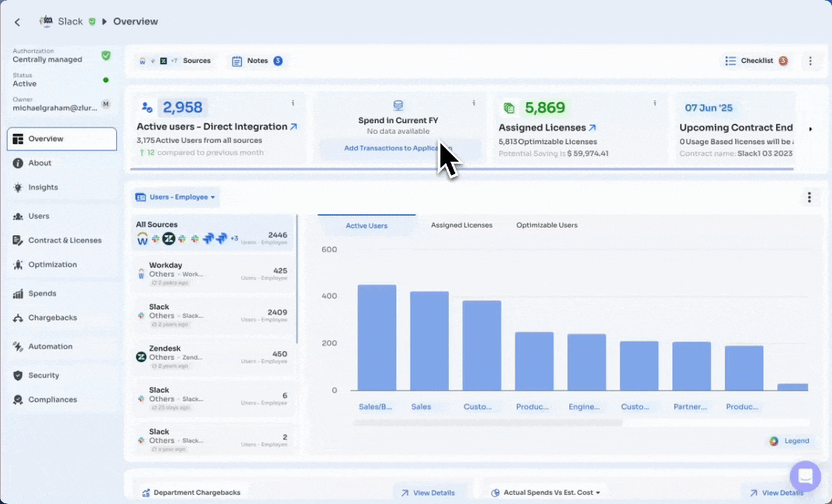Show next summary card with right arrow
832x504 pixels.
pos(810,129)
